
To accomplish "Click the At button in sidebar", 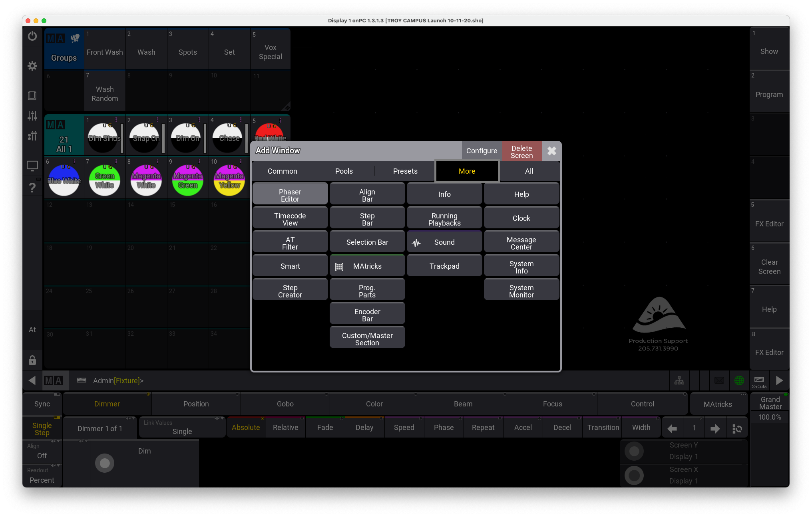I will (x=32, y=330).
